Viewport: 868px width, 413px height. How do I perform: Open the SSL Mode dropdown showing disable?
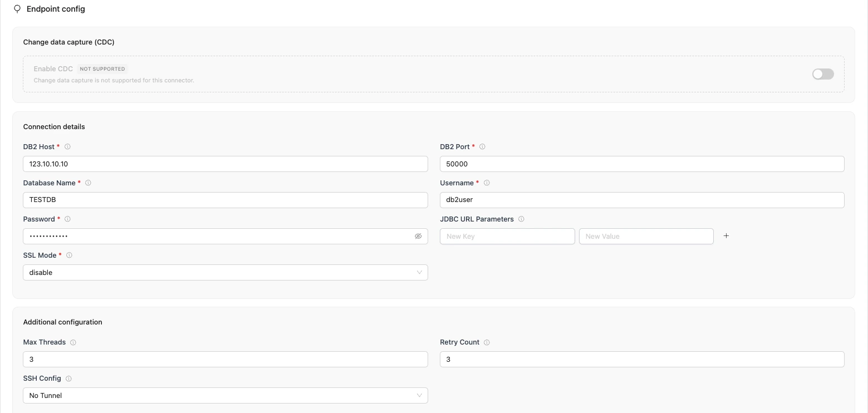(225, 273)
